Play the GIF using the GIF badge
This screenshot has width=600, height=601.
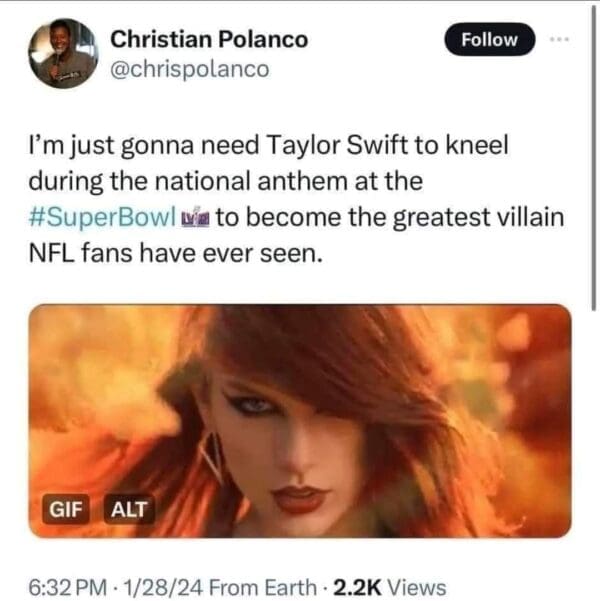(x=68, y=508)
